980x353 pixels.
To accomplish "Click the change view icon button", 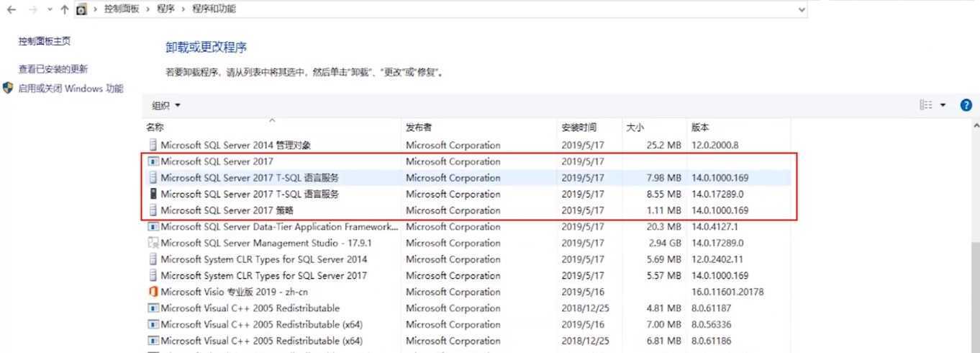I will [926, 105].
